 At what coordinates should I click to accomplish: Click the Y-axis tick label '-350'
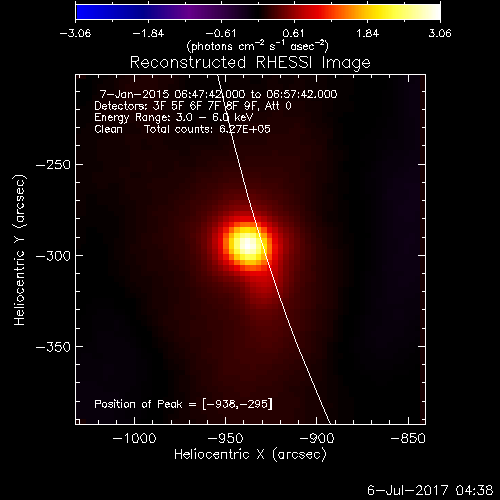(53, 347)
